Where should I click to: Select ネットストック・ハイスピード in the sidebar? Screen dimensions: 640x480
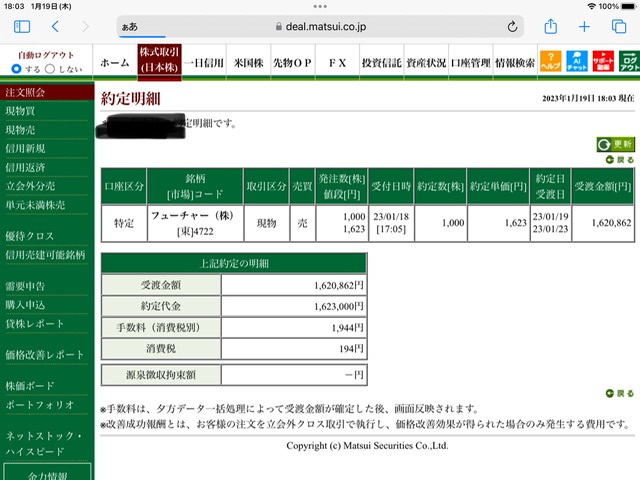43,443
